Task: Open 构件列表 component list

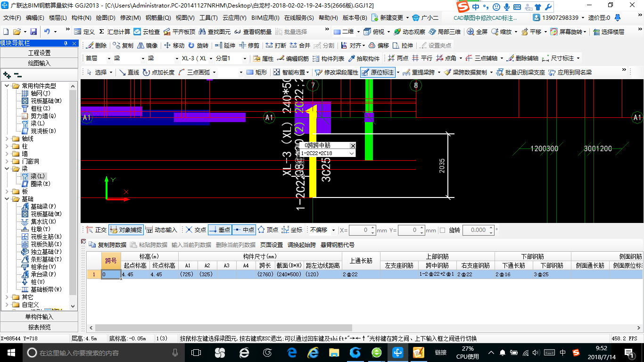Action: pos(329,58)
